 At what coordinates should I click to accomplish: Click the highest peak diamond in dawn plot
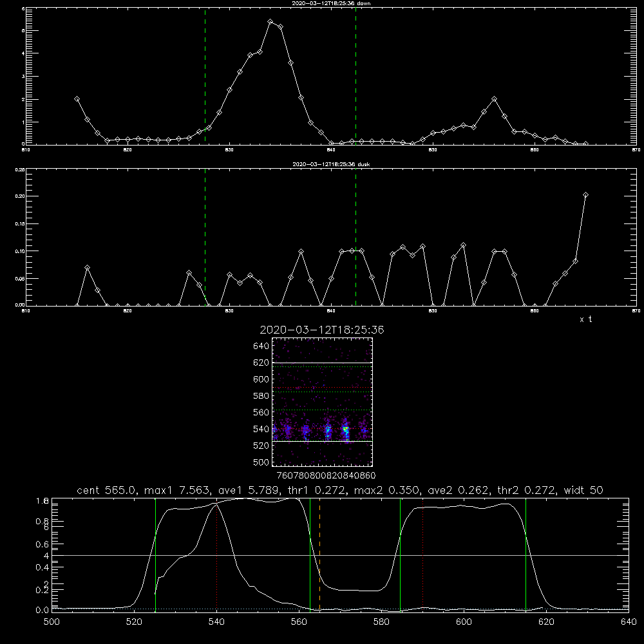click(x=270, y=21)
